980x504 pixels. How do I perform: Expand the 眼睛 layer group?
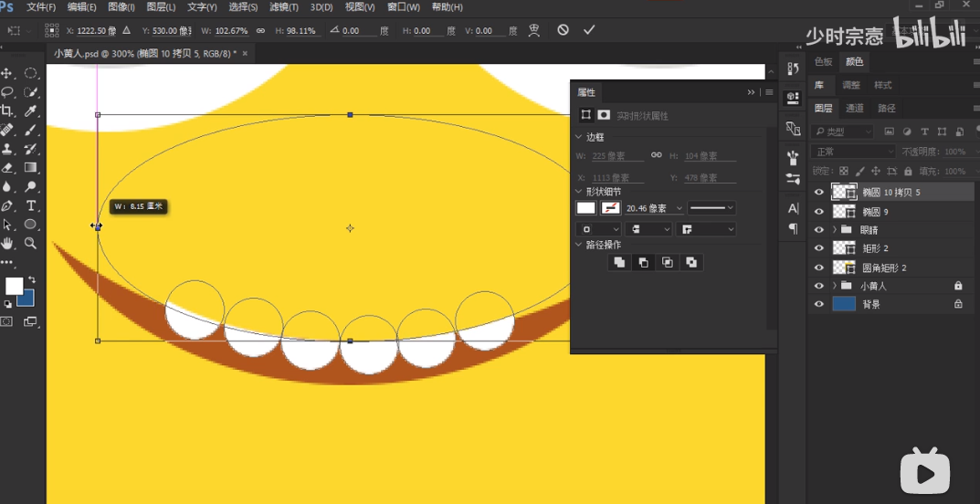pyautogui.click(x=834, y=230)
